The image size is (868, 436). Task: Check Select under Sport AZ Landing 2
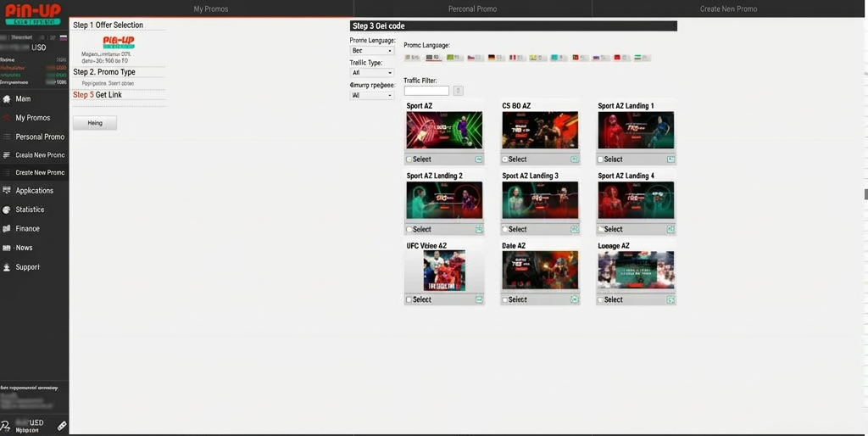[x=409, y=229]
